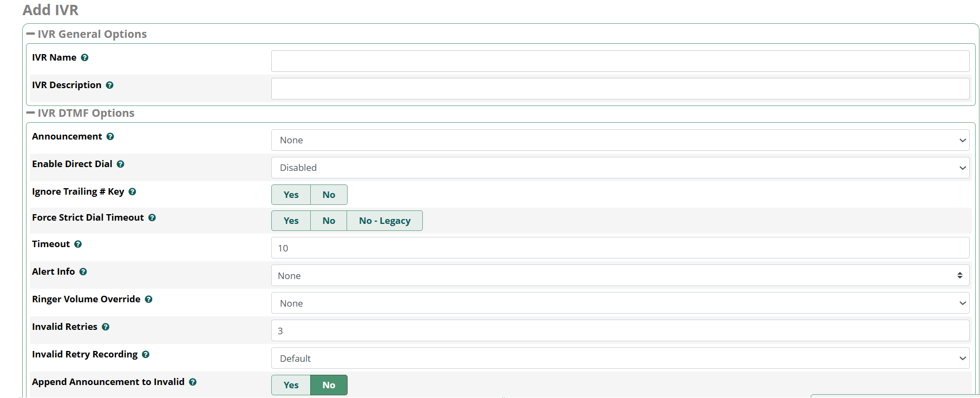Click the Force Strict Dial Timeout label
Image resolution: width=980 pixels, height=398 pixels.
pos(88,217)
